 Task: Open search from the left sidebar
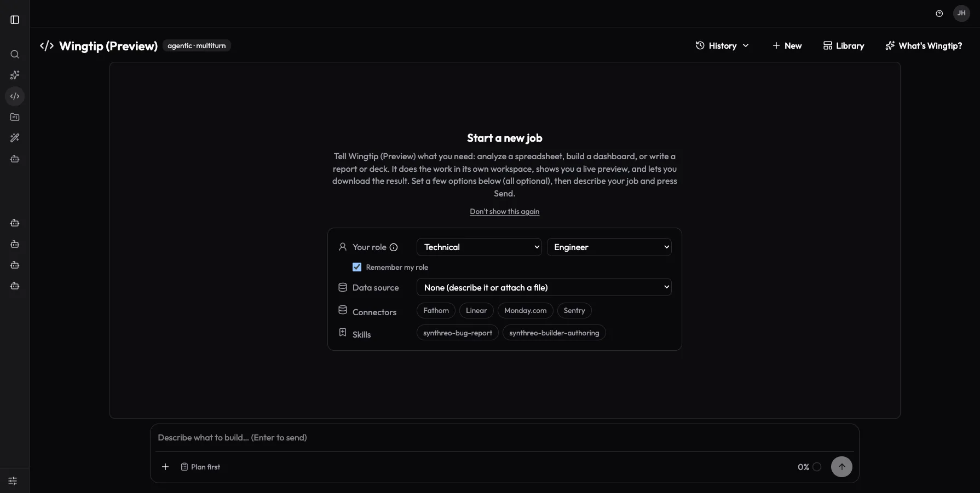click(15, 54)
